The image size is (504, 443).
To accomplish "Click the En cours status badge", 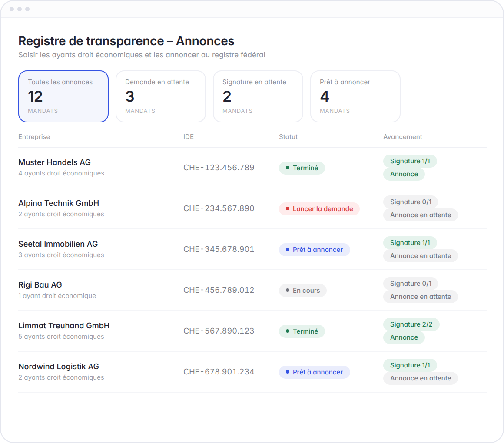I will [x=303, y=291].
